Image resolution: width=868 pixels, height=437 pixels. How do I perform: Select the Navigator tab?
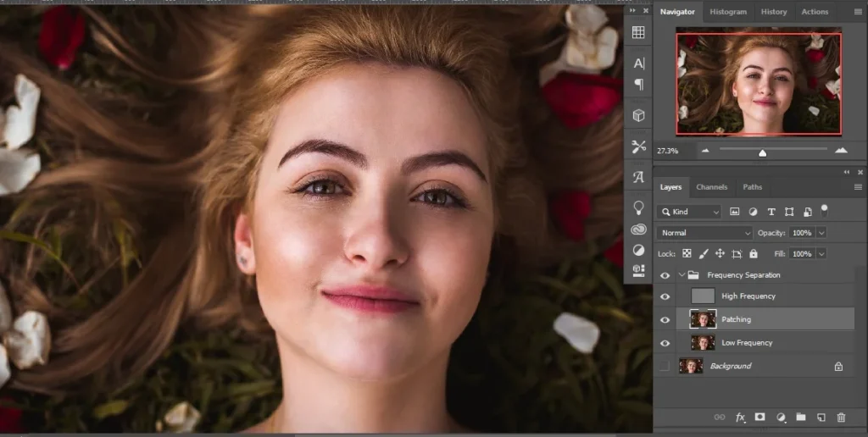tap(677, 12)
